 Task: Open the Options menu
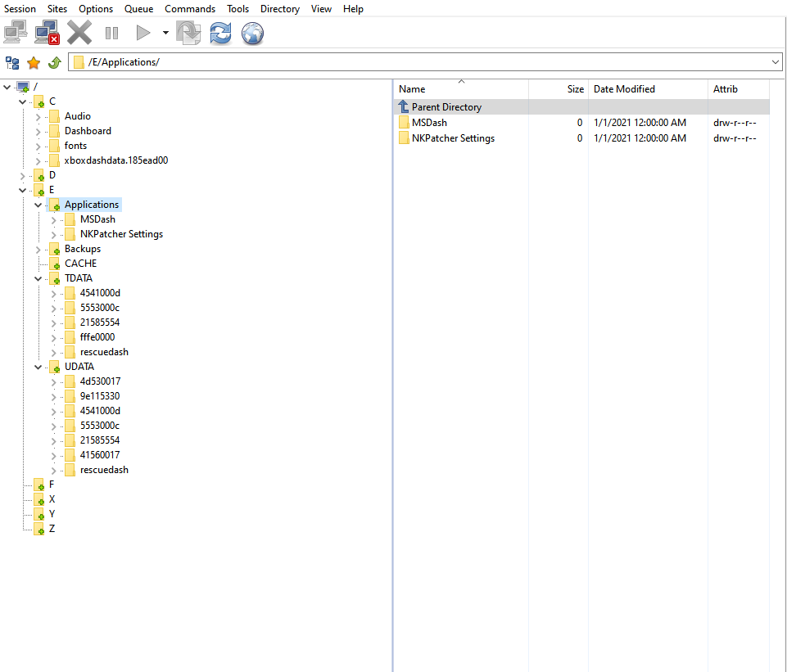tap(96, 9)
